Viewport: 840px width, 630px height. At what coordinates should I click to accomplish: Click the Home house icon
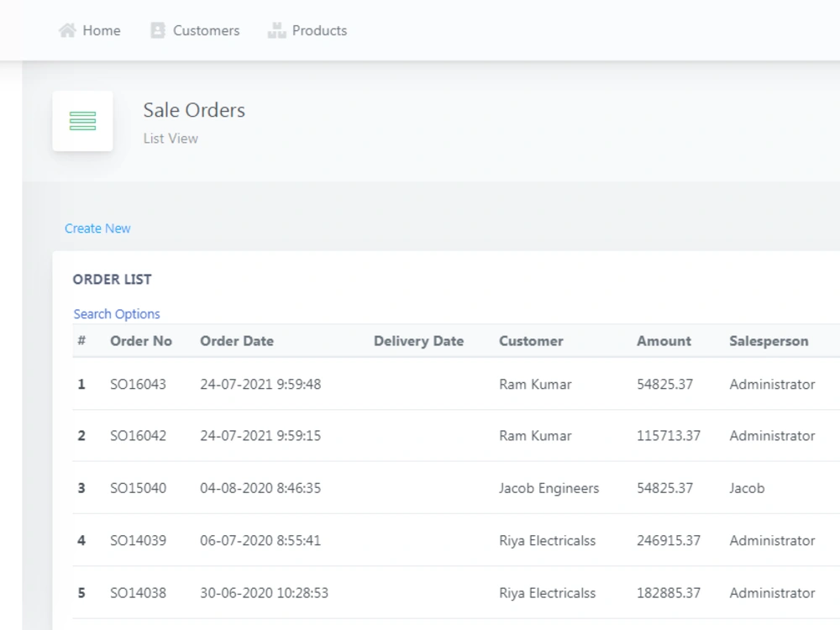point(67,30)
